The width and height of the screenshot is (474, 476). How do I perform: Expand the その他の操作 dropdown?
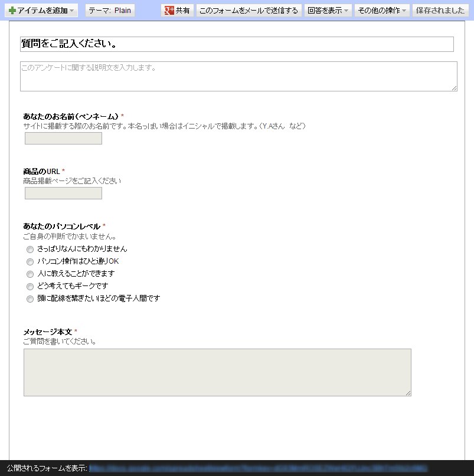382,10
